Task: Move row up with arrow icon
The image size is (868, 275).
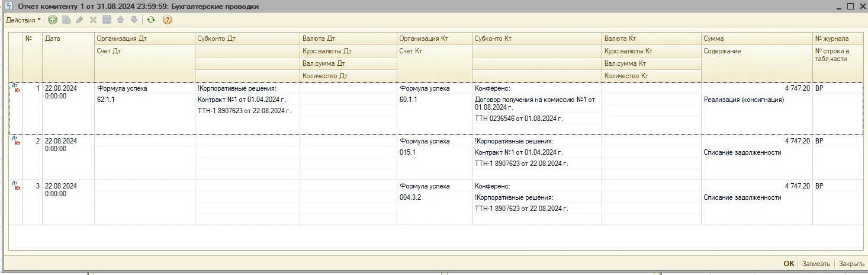Action: [x=120, y=20]
